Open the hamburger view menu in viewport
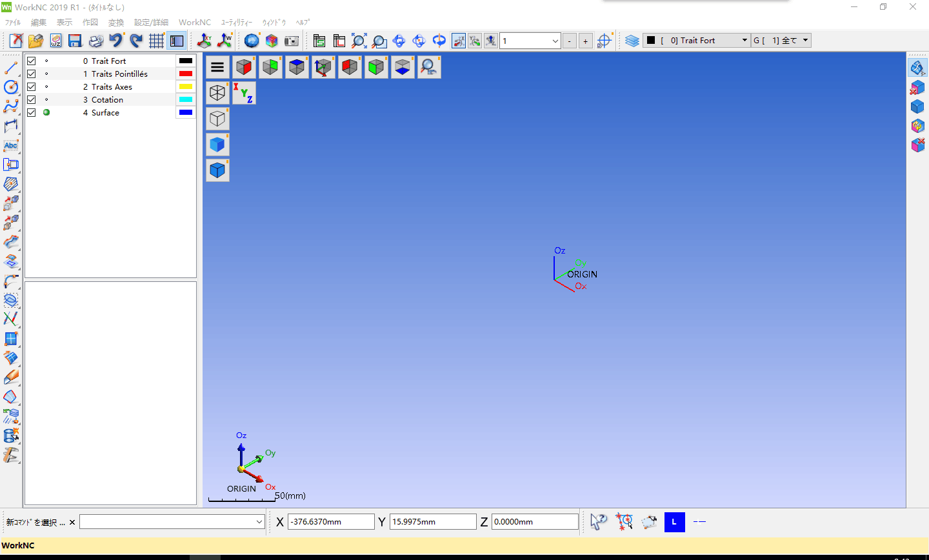Image resolution: width=929 pixels, height=560 pixels. [217, 66]
